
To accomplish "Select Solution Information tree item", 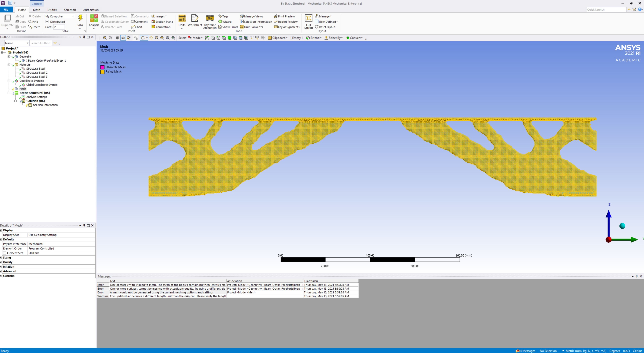I will tap(45, 105).
